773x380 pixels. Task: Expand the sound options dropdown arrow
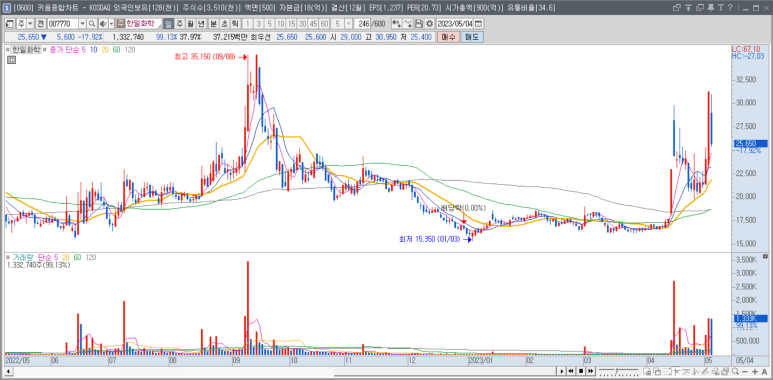pyautogui.click(x=111, y=24)
